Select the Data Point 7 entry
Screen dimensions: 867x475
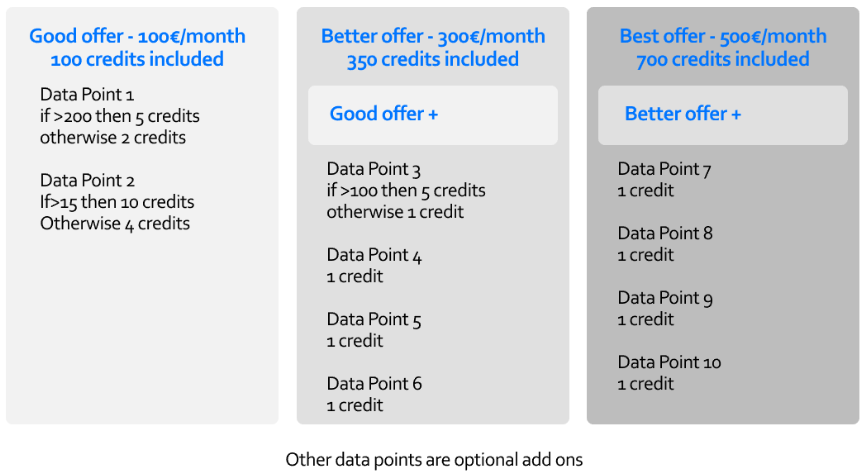(x=664, y=170)
